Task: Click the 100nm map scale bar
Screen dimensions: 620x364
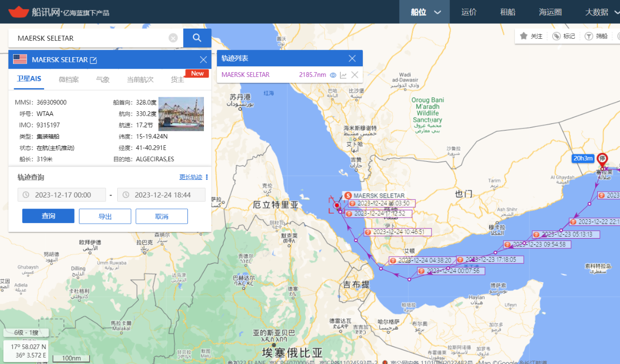Action: 71,358
